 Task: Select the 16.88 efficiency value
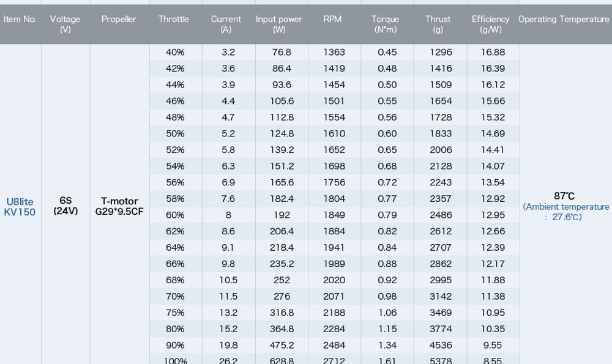[493, 52]
